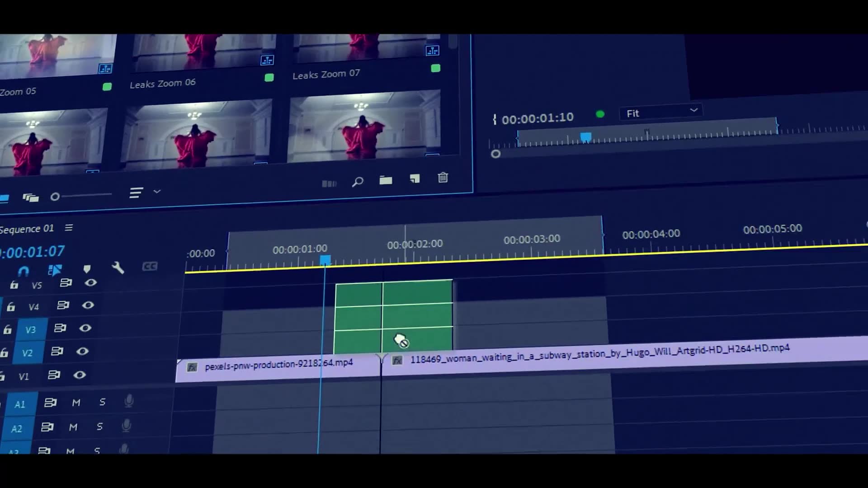Click the program monitor zoom scroll handle
Screen dimensions: 868x488
coord(495,154)
